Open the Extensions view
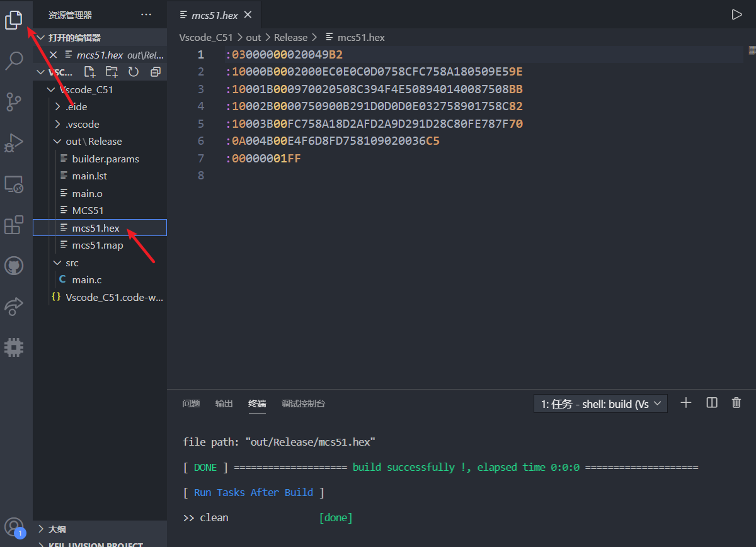Screen dimensions: 756x547 click(x=14, y=225)
